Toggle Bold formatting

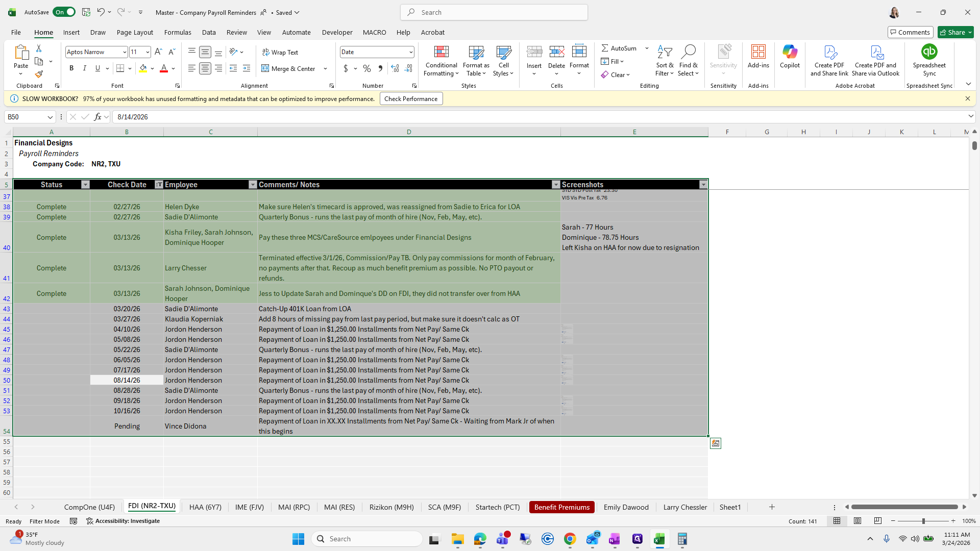click(71, 68)
